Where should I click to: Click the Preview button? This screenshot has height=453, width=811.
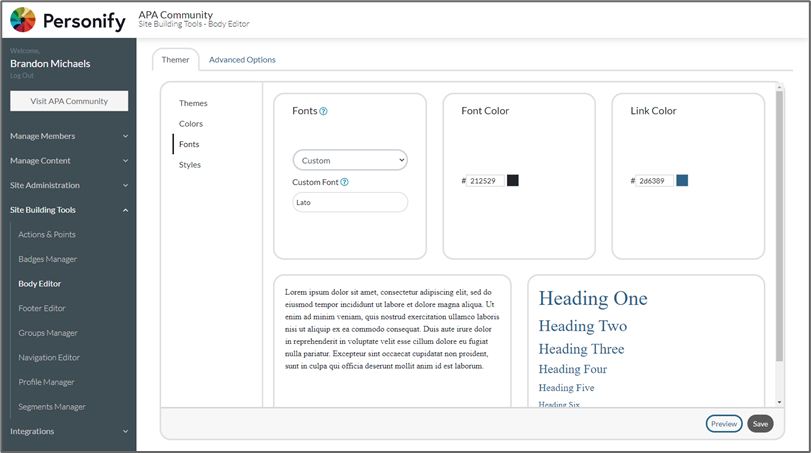(x=724, y=424)
